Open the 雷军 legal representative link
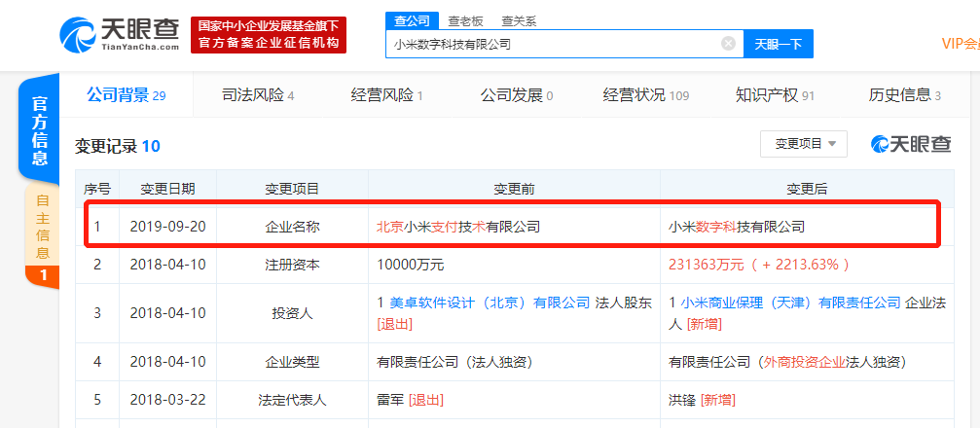Image resolution: width=980 pixels, height=428 pixels. point(389,400)
